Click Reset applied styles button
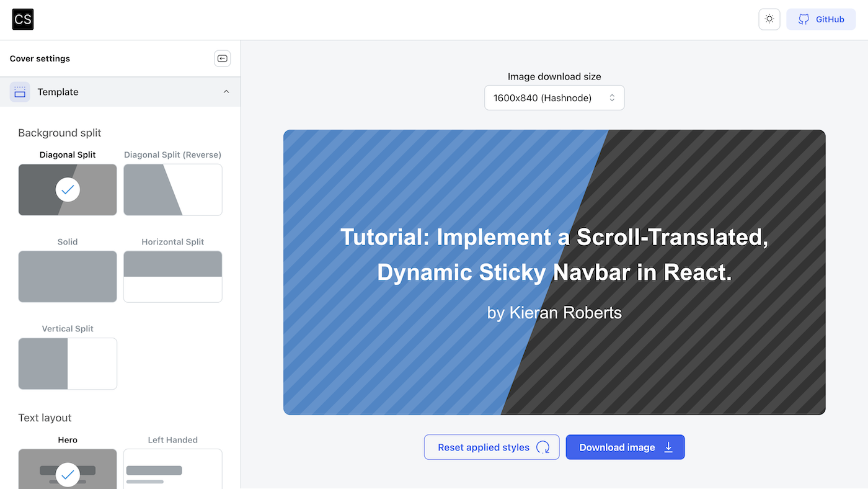Image resolution: width=868 pixels, height=489 pixels. click(x=492, y=447)
